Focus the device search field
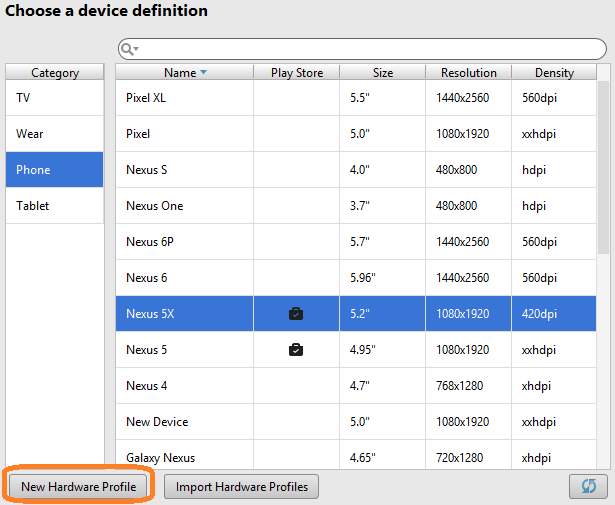The image size is (615, 505). click(x=370, y=49)
